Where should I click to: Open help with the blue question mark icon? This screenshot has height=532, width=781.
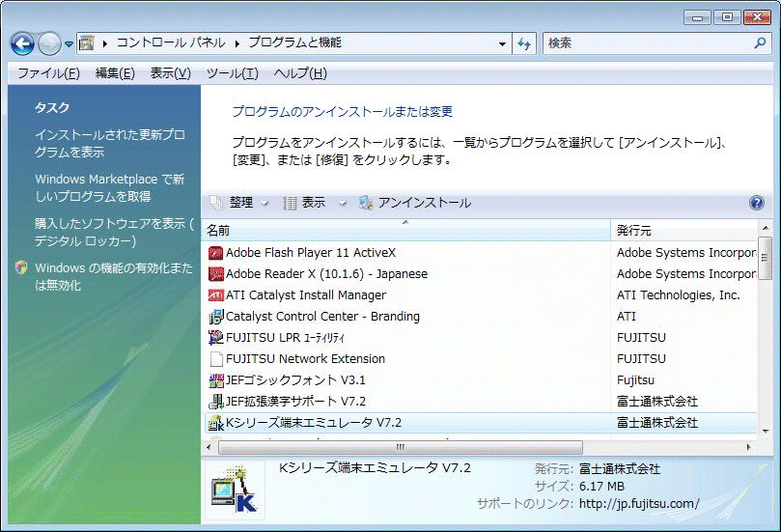(757, 203)
